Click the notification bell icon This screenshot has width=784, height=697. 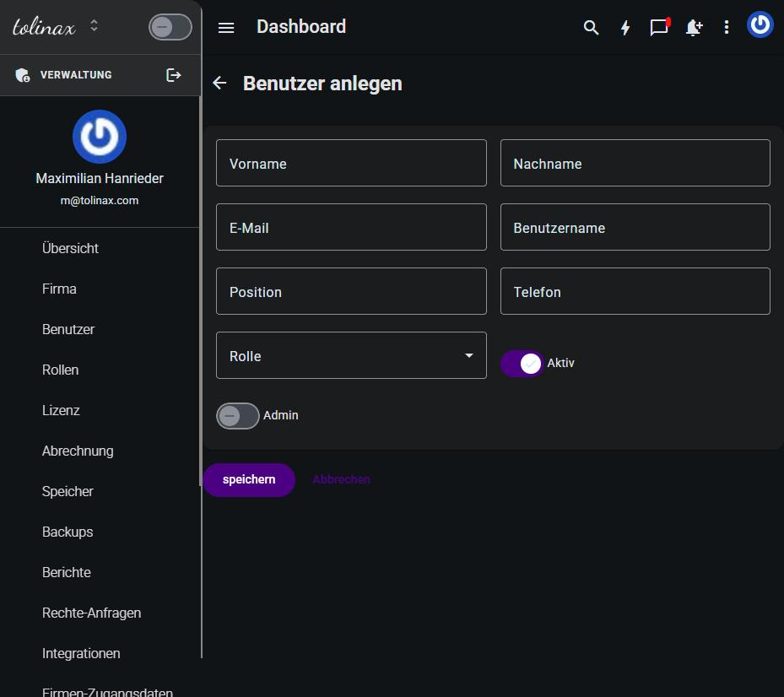(694, 28)
